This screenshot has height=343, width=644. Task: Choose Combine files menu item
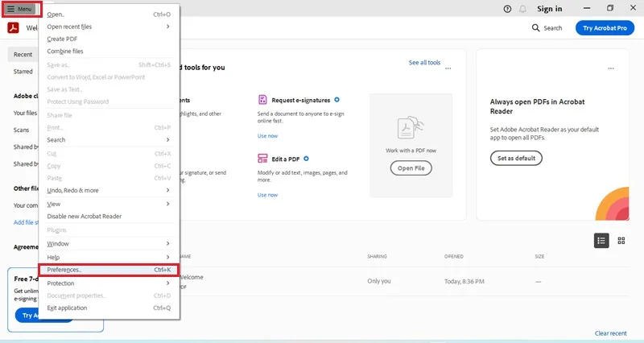(x=109, y=51)
